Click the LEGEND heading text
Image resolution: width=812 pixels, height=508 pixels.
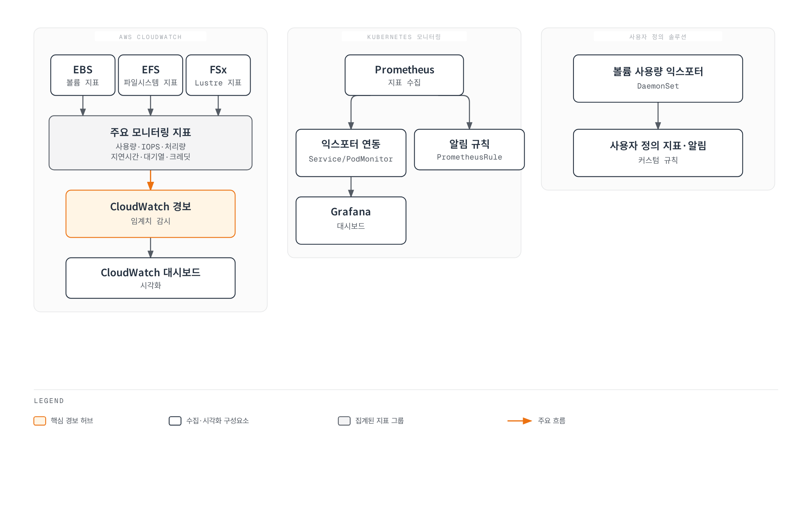pos(49,401)
